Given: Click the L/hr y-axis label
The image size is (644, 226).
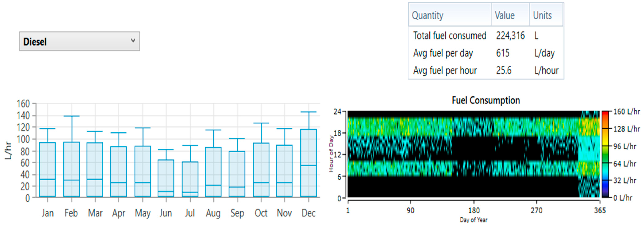Looking at the screenshot, I should (x=8, y=151).
